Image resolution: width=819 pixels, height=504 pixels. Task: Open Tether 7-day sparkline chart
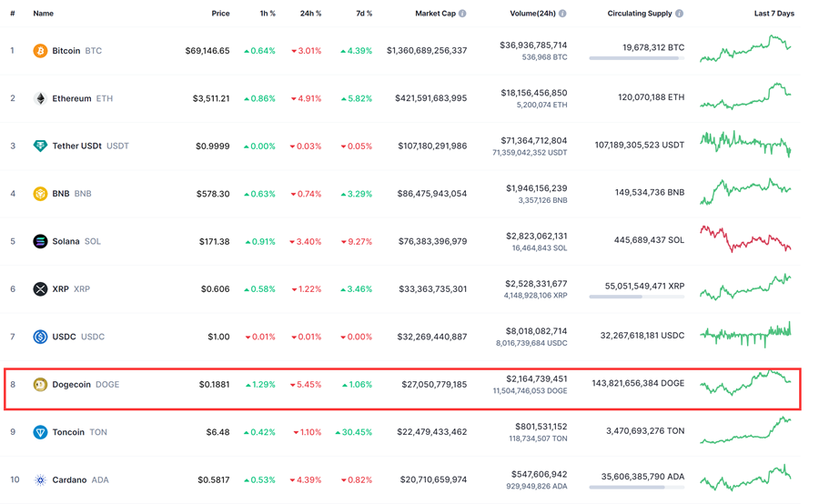pyautogui.click(x=745, y=144)
